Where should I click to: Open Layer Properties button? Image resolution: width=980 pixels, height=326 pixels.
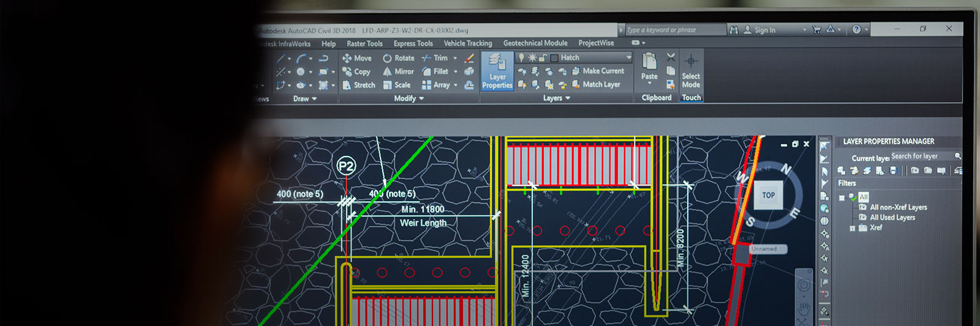(497, 72)
